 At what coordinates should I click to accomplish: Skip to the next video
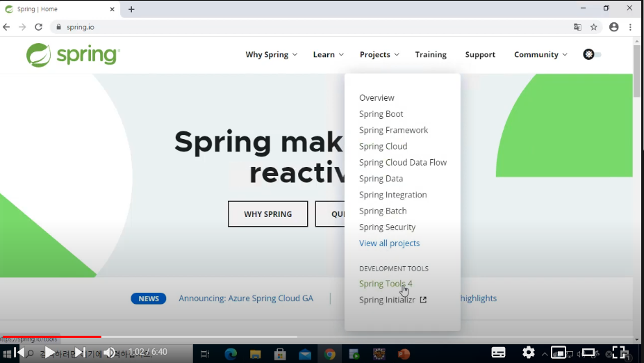coord(80,353)
